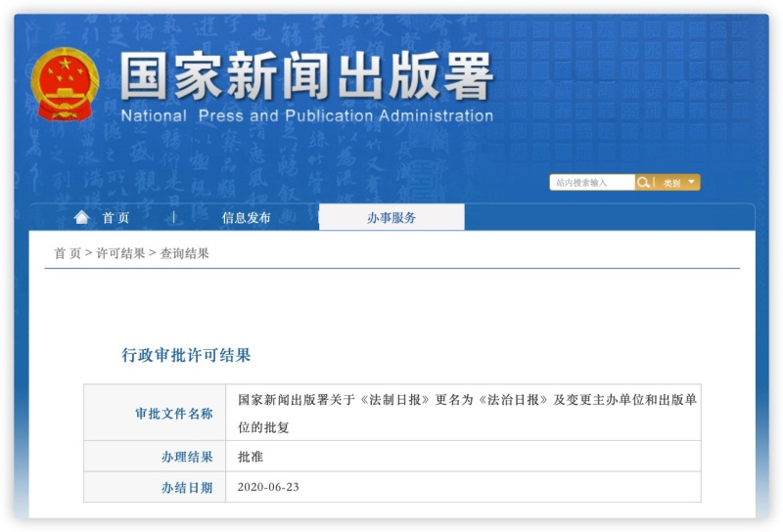Viewport: 783px width, 532px height.
Task: Switch to the 信息发布 tab
Action: tap(246, 217)
